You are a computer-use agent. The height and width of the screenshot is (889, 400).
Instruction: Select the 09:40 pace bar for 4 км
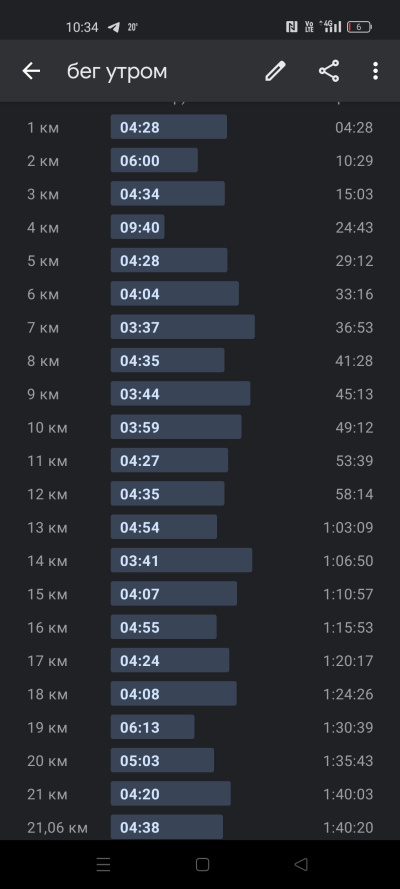[138, 227]
